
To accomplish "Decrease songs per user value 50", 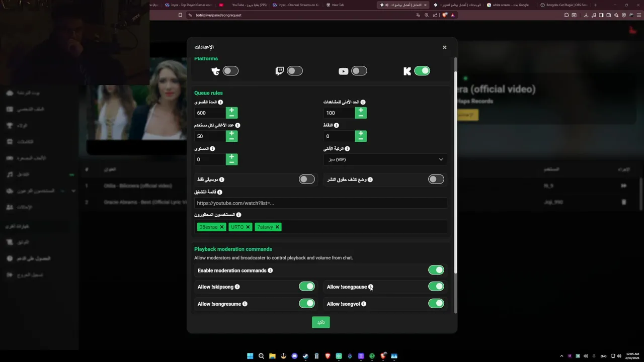I will [x=231, y=139].
